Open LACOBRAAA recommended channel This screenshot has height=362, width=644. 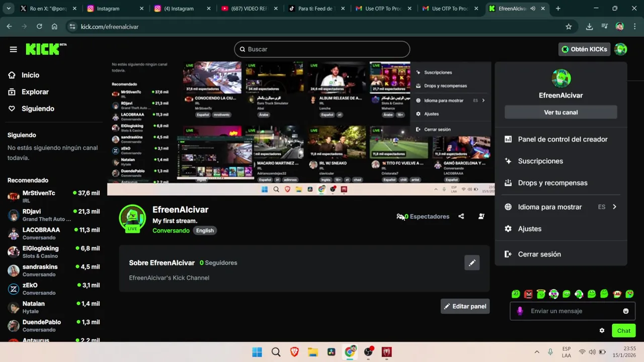point(53,233)
